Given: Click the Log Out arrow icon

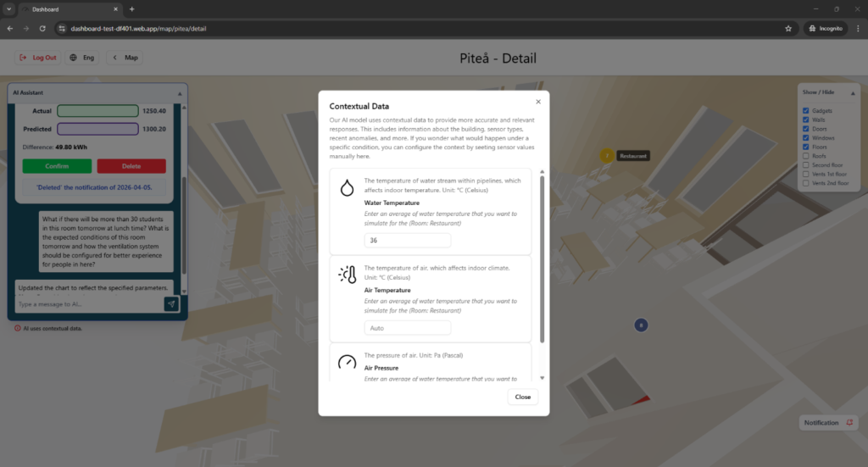Looking at the screenshot, I should point(23,58).
